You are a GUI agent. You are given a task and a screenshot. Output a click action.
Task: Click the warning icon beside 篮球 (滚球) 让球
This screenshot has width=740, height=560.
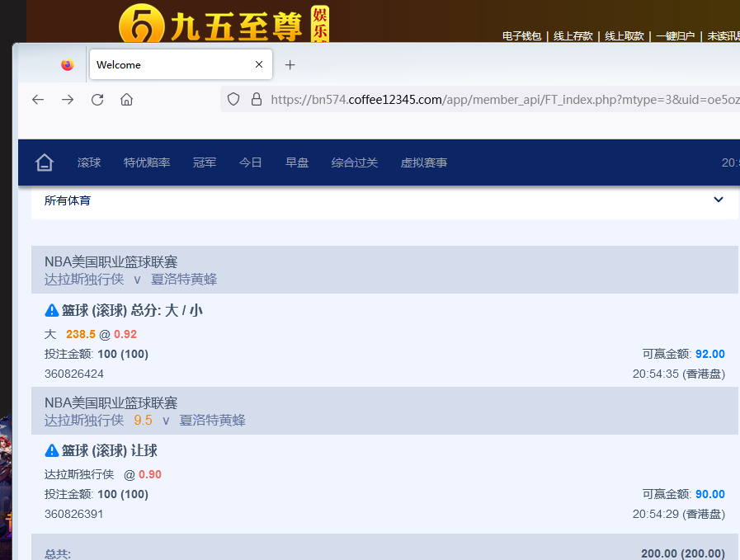coord(51,451)
